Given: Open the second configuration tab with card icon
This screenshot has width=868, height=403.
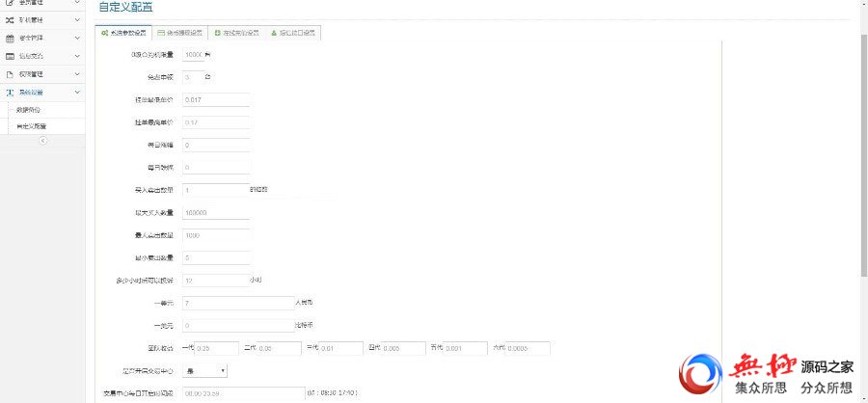Looking at the screenshot, I should click(182, 33).
